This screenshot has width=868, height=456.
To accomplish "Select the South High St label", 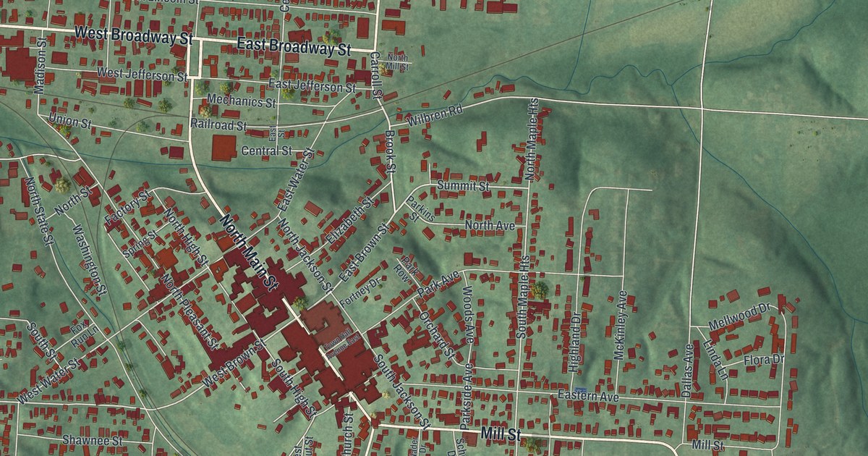I will pyautogui.click(x=294, y=387).
